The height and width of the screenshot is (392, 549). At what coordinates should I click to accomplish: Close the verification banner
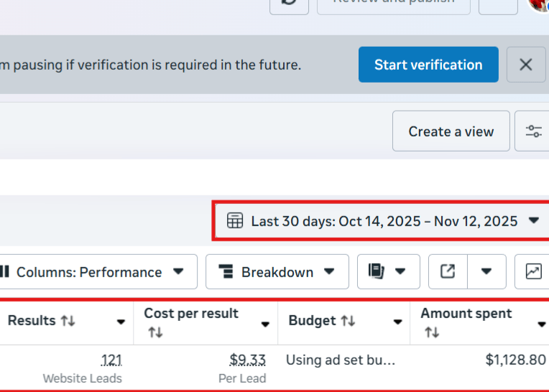click(x=525, y=65)
